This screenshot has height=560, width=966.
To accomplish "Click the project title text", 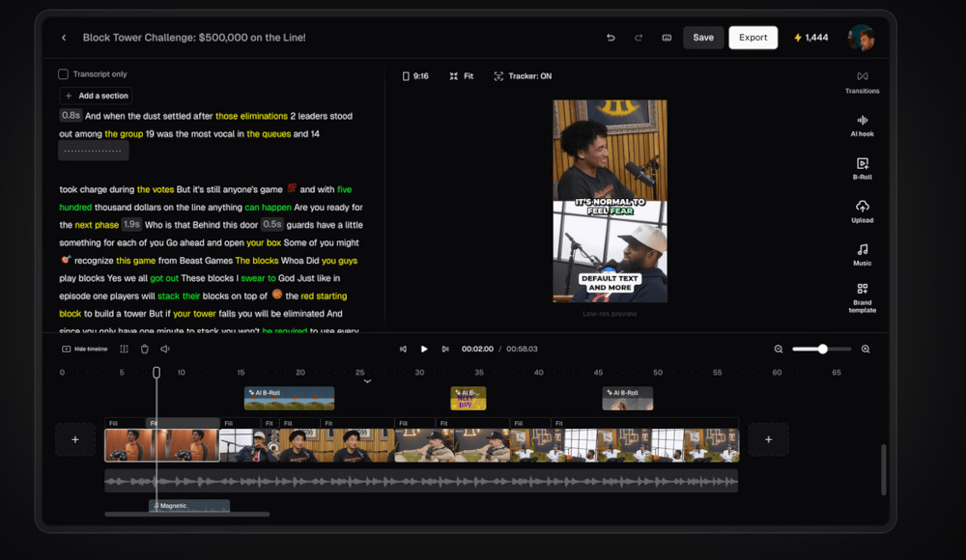I will [194, 38].
